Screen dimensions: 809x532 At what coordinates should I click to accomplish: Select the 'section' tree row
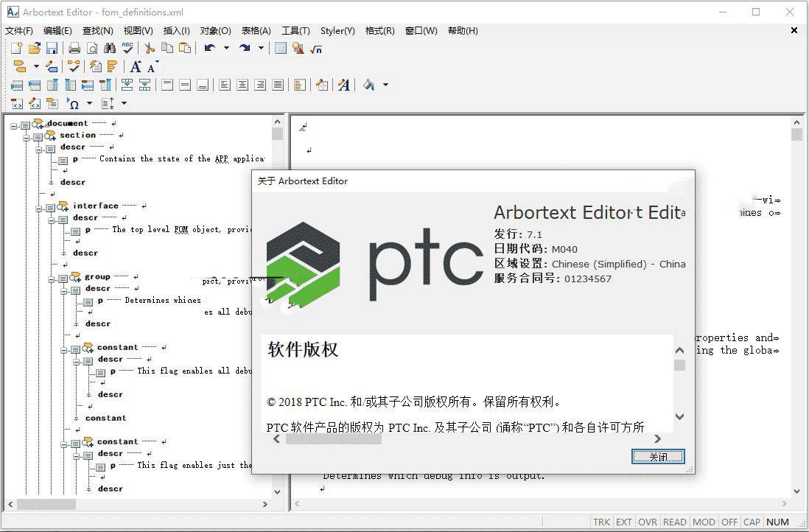pos(78,135)
